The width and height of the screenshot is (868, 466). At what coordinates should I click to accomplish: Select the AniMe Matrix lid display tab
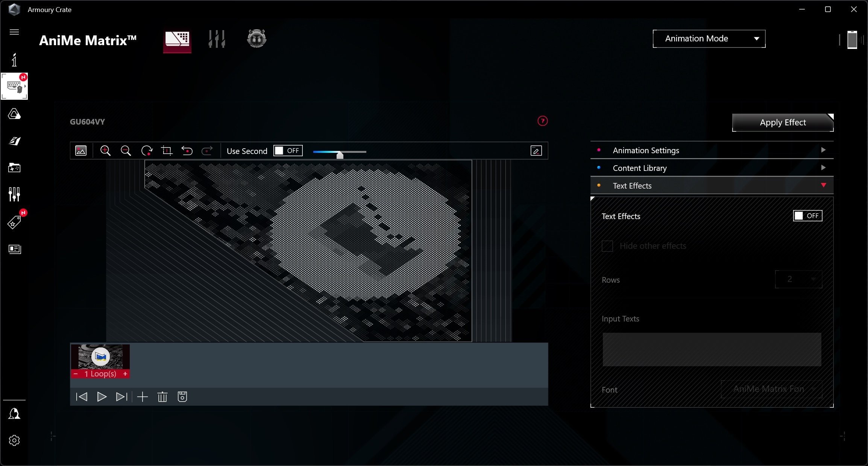(x=177, y=40)
